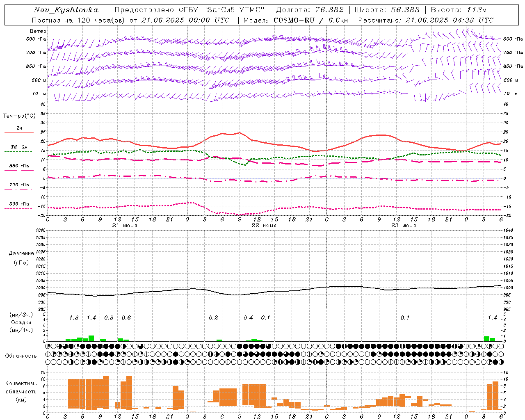Click the Высота: 113м value
The width and height of the screenshot is (525, 420).
coord(459,10)
